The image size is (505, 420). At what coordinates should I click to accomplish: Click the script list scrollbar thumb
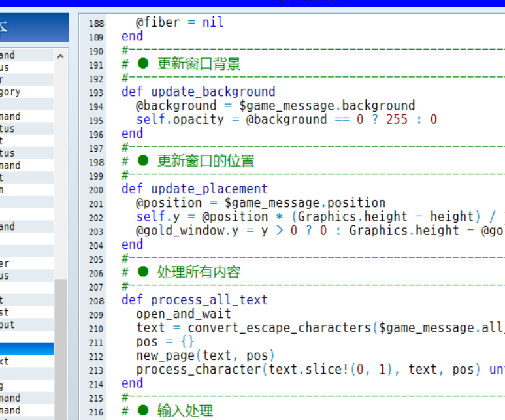(x=60, y=349)
